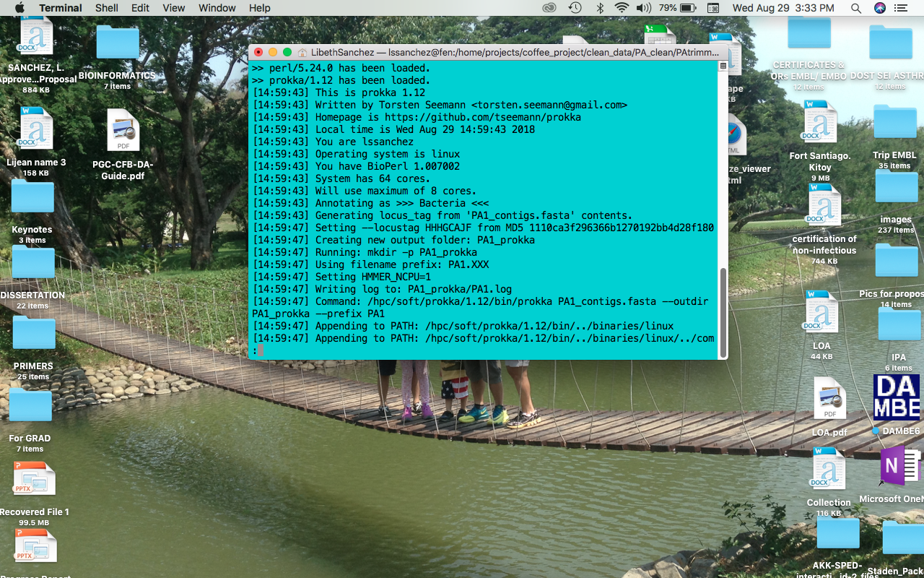This screenshot has height=578, width=924.
Task: Open the Apple menu
Action: [19, 8]
